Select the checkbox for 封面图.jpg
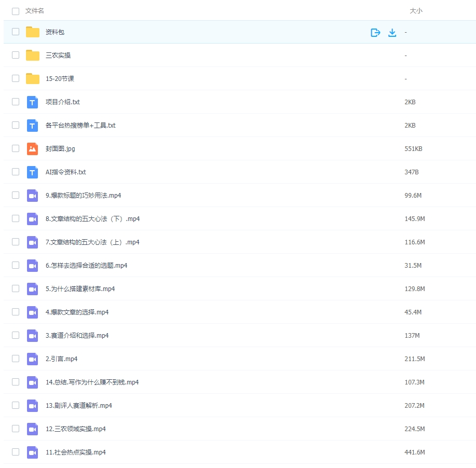 pos(16,148)
